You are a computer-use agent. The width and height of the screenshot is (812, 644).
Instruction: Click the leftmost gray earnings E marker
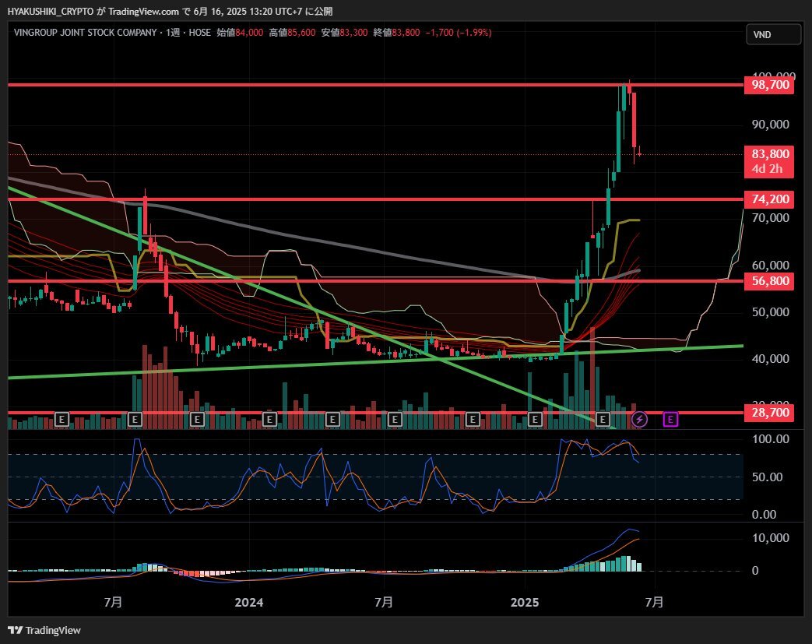coord(62,419)
